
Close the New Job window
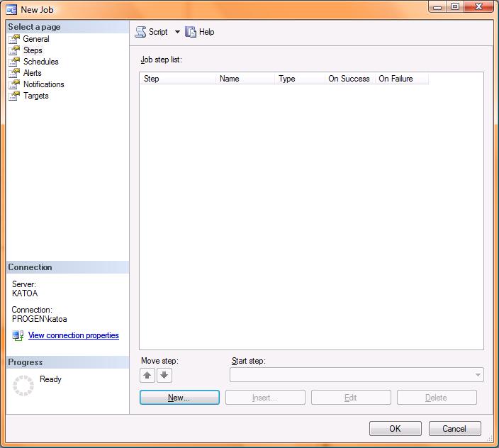click(478, 7)
